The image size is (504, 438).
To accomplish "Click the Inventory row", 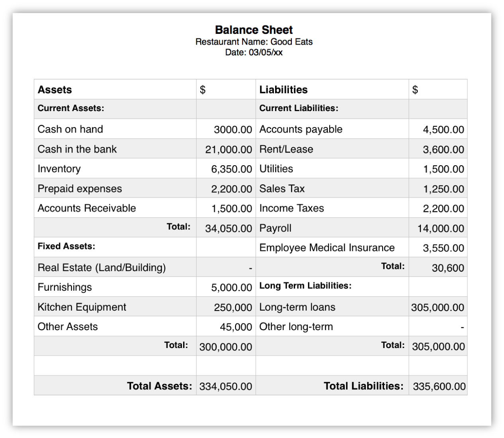I will [59, 169].
